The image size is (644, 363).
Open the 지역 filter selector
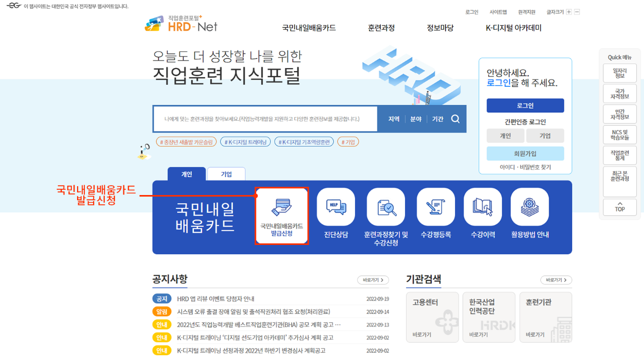pos(394,119)
